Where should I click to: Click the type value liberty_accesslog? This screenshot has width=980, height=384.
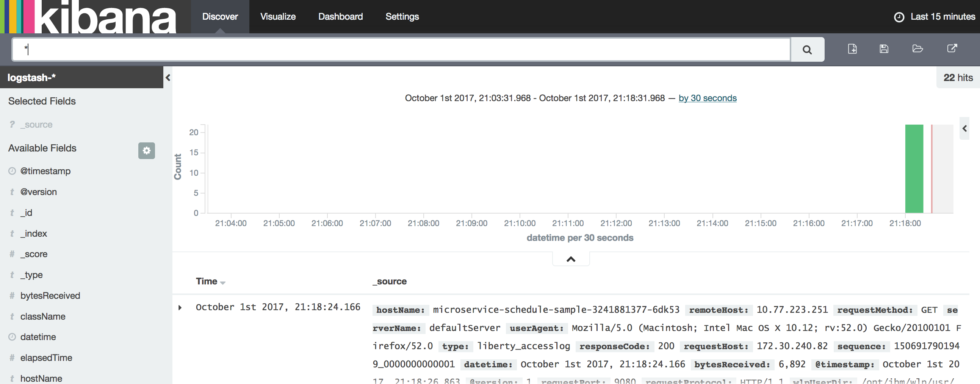pyautogui.click(x=523, y=346)
